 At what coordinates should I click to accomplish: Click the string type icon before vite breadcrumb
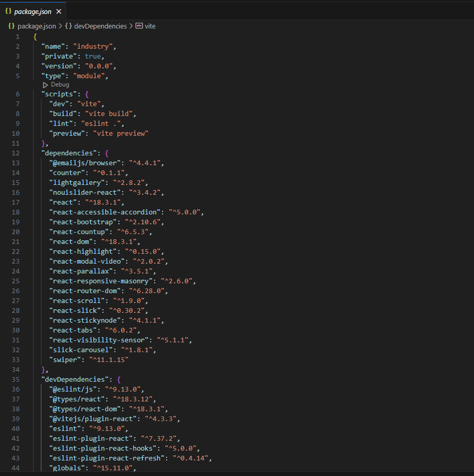139,26
